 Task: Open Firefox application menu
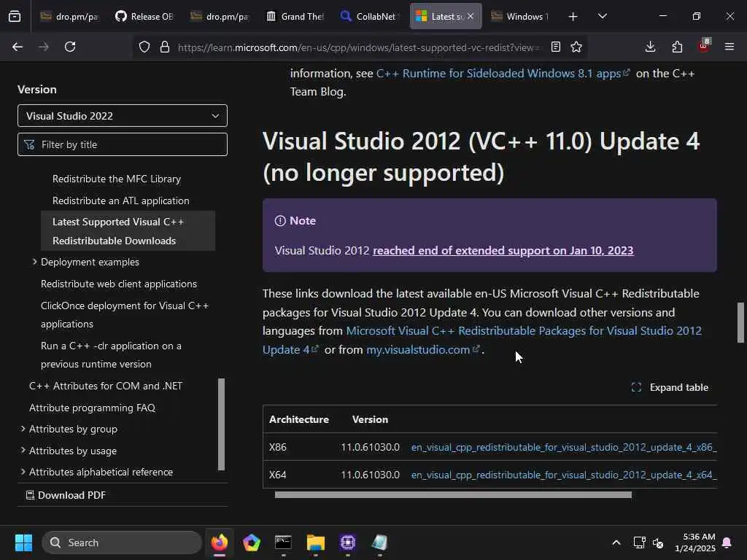point(729,47)
